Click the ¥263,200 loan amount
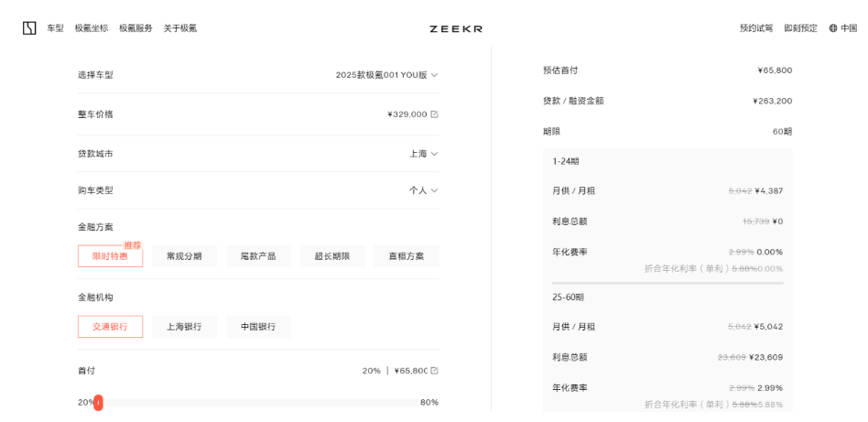This screenshot has width=868, height=422. coord(773,102)
